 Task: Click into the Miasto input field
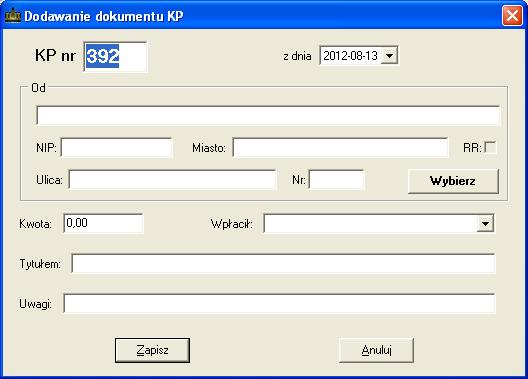[340, 147]
